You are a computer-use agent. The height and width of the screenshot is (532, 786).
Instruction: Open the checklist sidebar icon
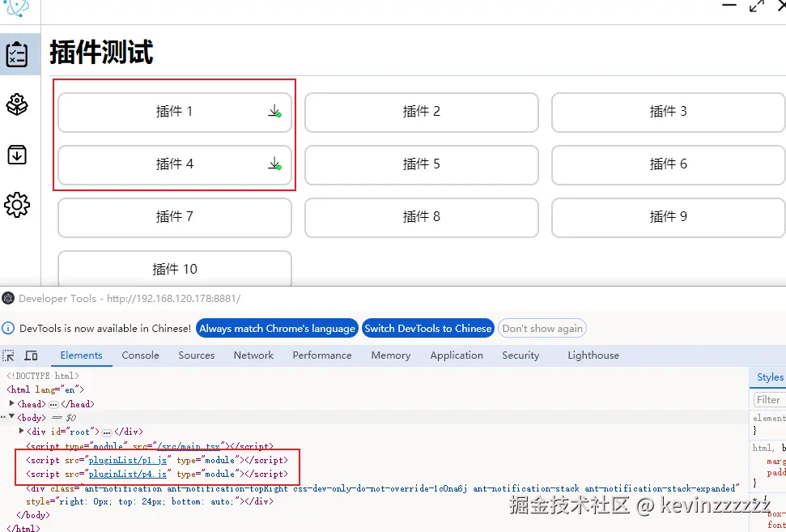(16, 54)
